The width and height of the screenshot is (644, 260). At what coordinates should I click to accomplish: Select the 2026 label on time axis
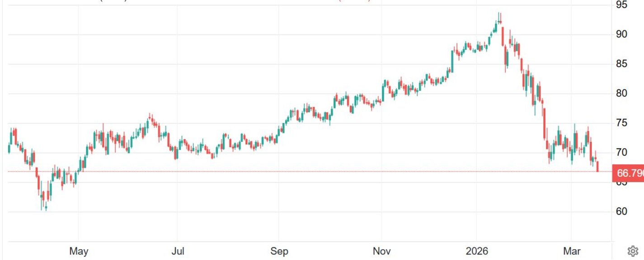pyautogui.click(x=477, y=251)
